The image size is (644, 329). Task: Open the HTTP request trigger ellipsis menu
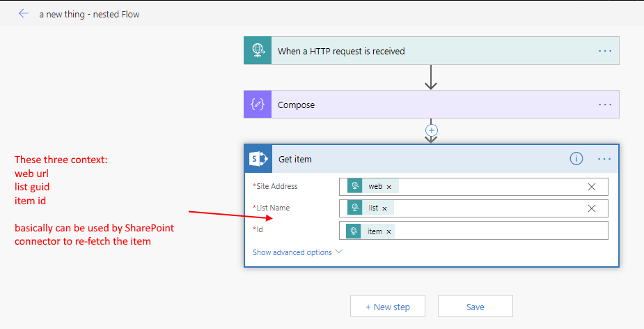click(604, 51)
